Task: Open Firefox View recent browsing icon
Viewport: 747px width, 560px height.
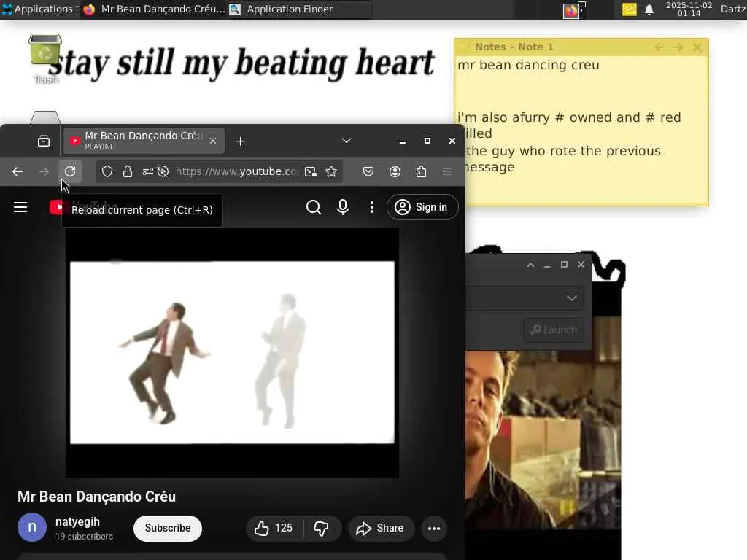Action: pyautogui.click(x=44, y=141)
